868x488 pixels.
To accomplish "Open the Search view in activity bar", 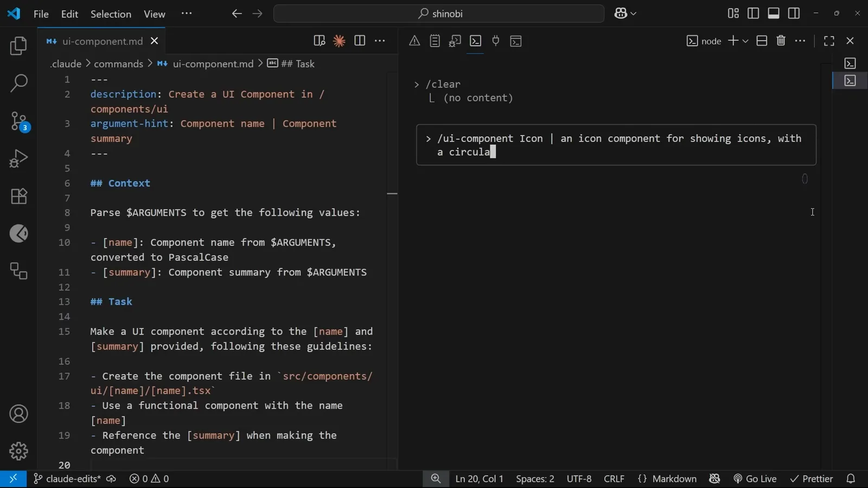I will [18, 84].
